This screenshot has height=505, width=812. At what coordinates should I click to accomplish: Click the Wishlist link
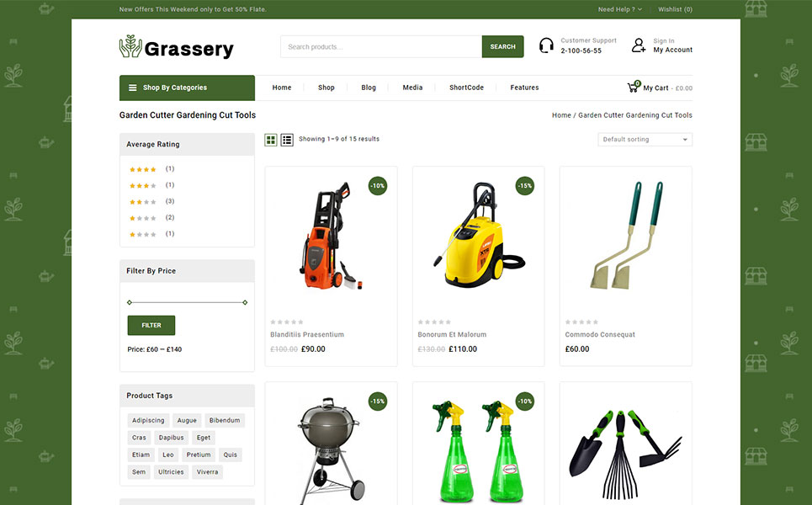675,9
